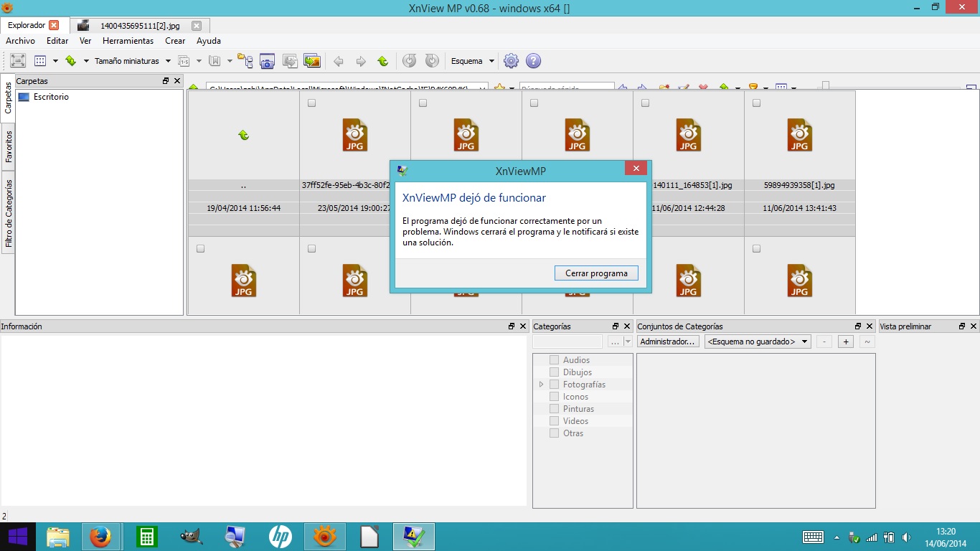Switch to the 1400435695111[2].jpg tab
The height and width of the screenshot is (551, 980).
139,26
